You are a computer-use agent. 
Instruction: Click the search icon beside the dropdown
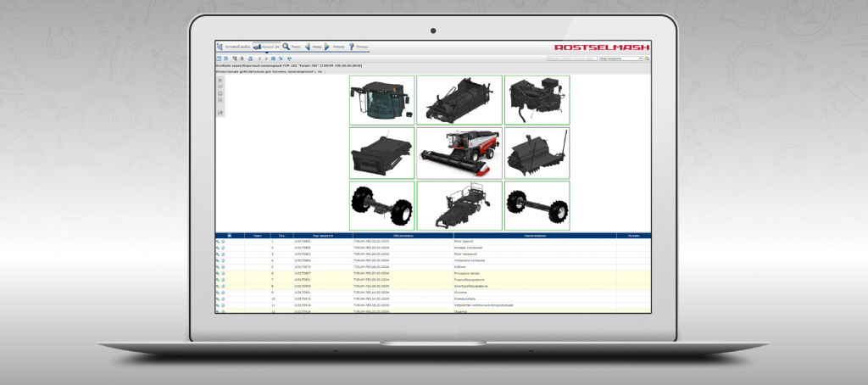pyautogui.click(x=648, y=59)
